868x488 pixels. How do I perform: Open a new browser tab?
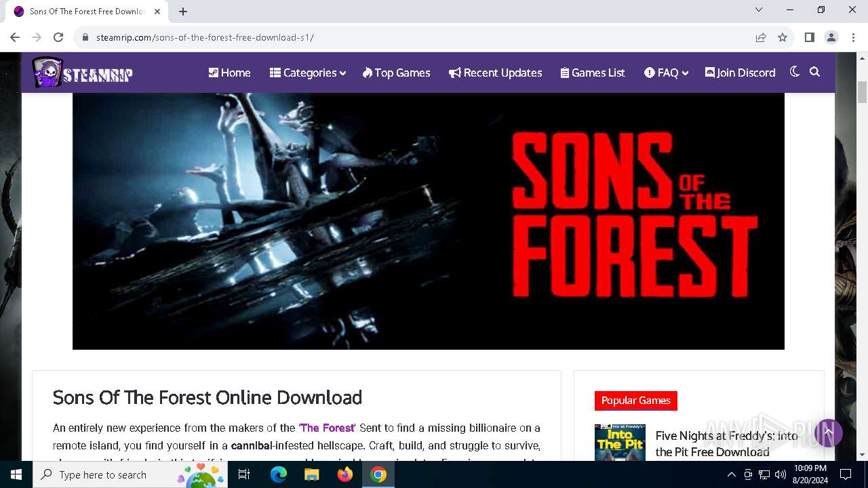pos(183,11)
